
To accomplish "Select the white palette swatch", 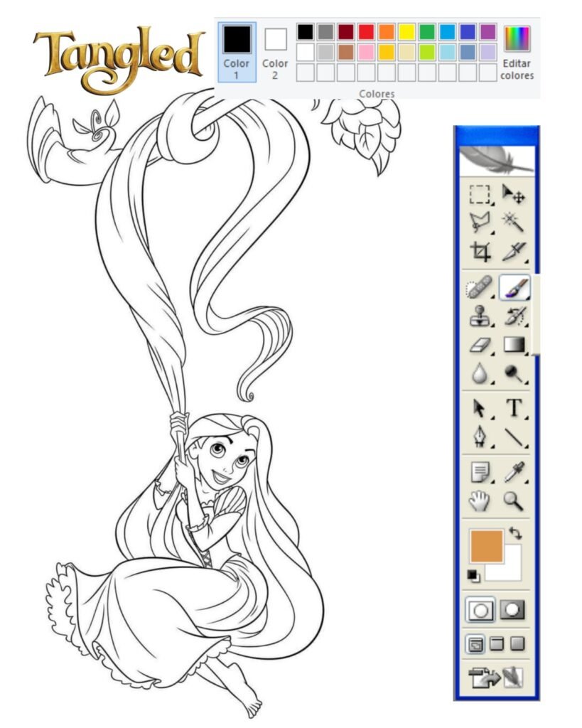I will tap(306, 52).
